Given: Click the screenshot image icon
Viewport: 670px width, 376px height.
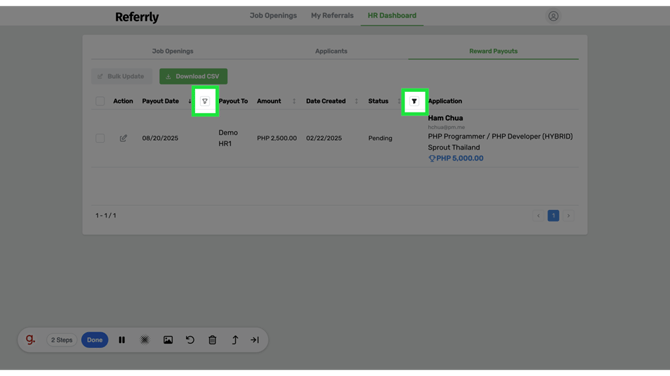Looking at the screenshot, I should [168, 340].
